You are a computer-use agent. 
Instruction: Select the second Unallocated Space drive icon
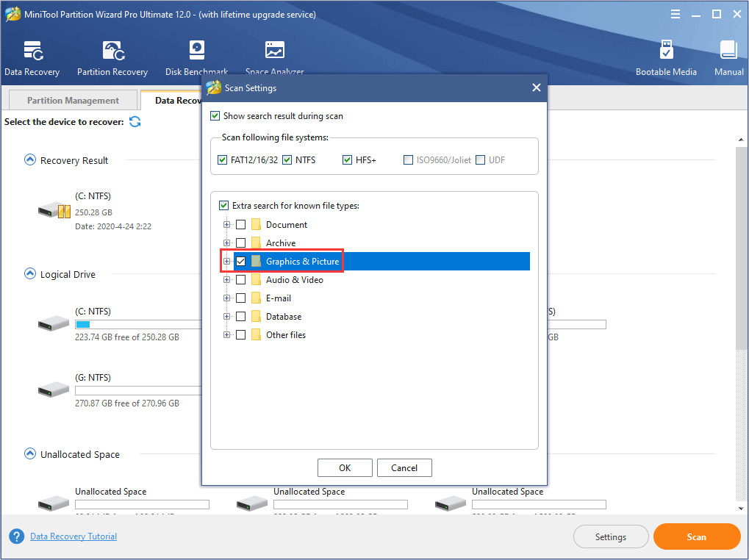pos(252,503)
